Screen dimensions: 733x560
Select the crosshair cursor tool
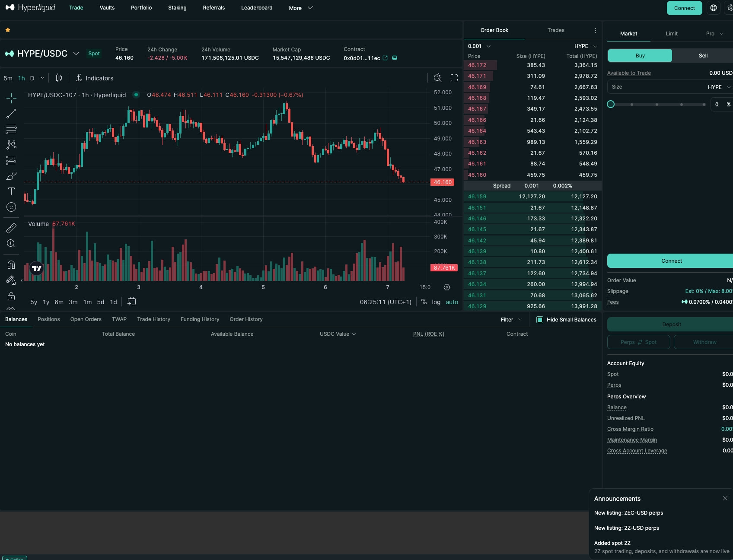click(11, 98)
